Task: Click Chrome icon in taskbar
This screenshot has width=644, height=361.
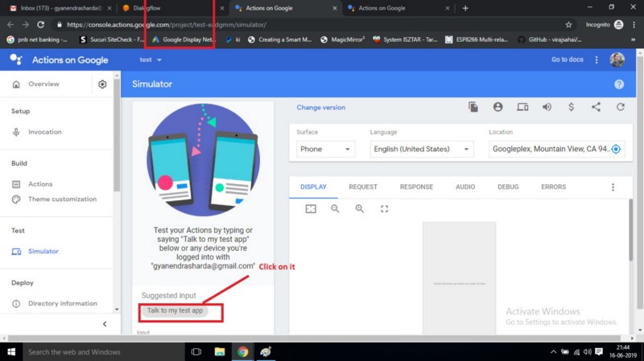Action: tap(243, 352)
